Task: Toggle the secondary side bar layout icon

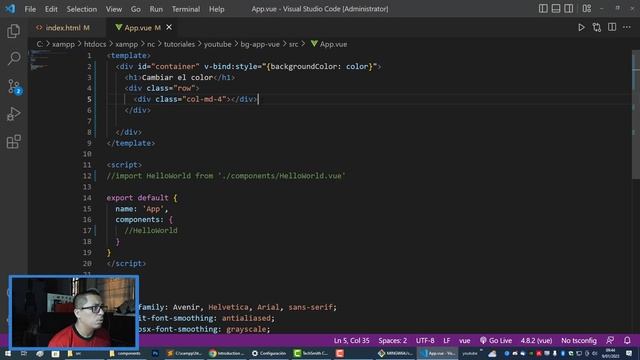Action: 569,9
